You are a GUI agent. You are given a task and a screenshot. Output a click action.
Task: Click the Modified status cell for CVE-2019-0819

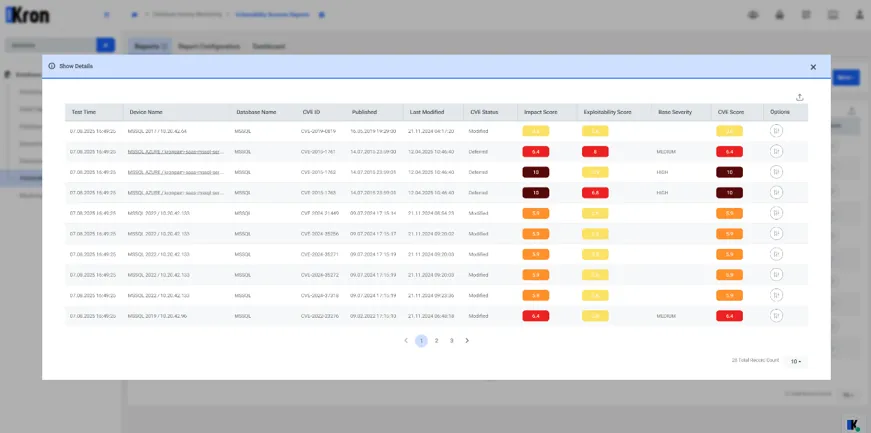[x=478, y=131]
